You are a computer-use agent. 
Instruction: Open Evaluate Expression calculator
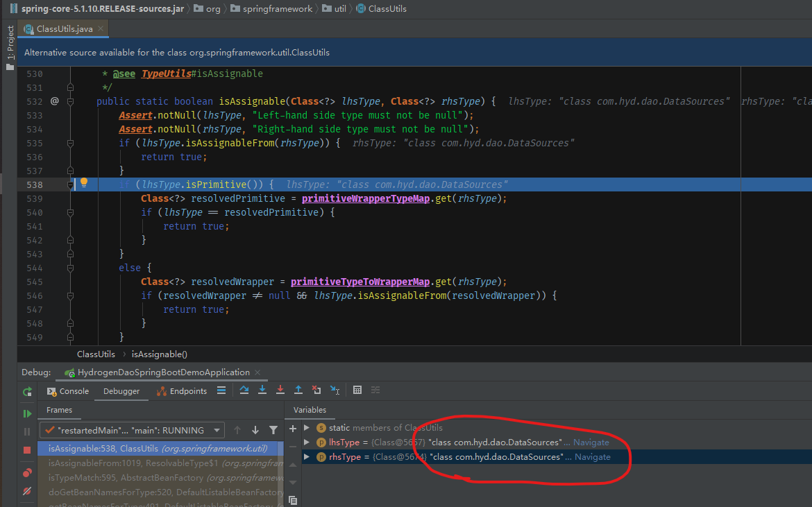357,390
